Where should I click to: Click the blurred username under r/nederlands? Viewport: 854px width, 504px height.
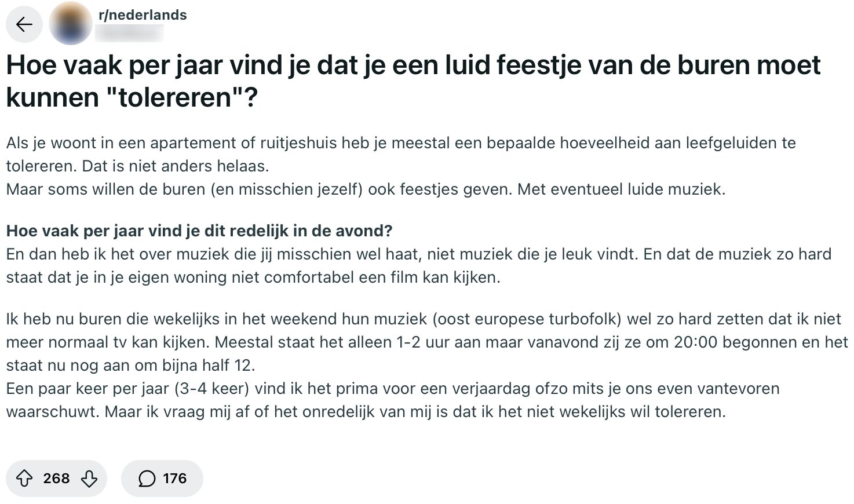tap(130, 33)
